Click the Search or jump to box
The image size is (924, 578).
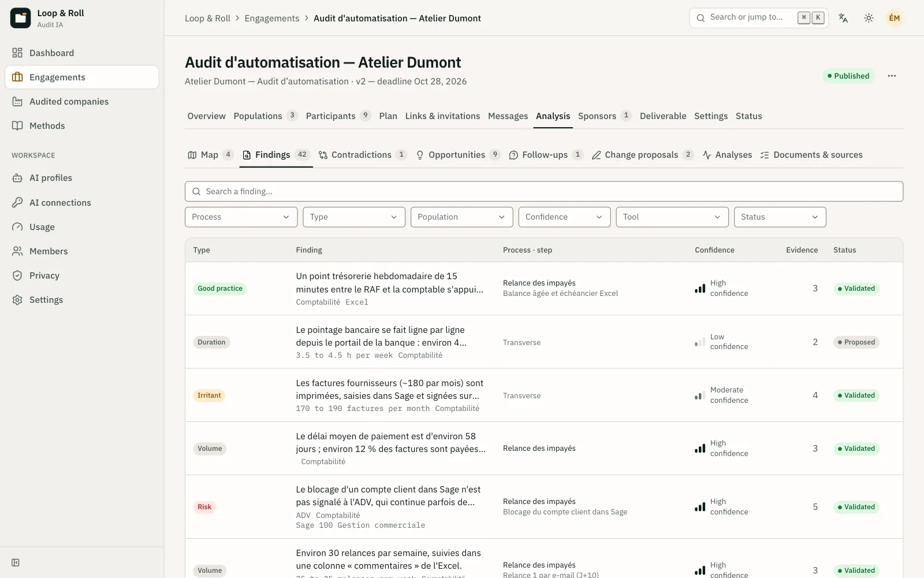tap(759, 18)
